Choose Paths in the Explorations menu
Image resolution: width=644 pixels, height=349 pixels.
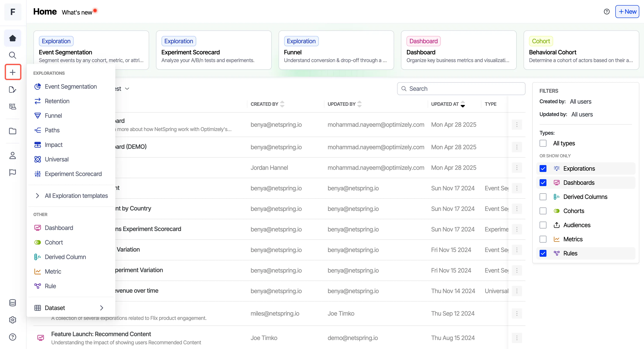click(71, 130)
